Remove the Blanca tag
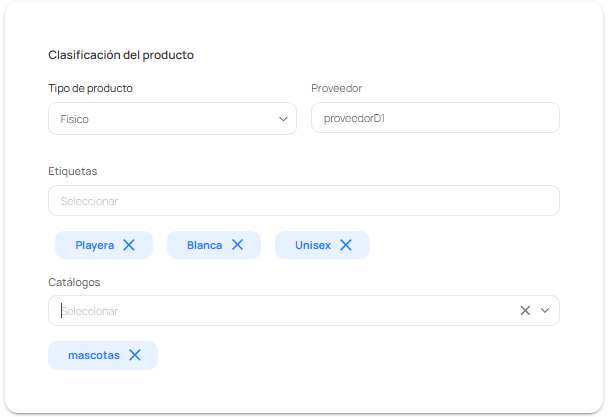This screenshot has height=417, width=608. tap(237, 245)
